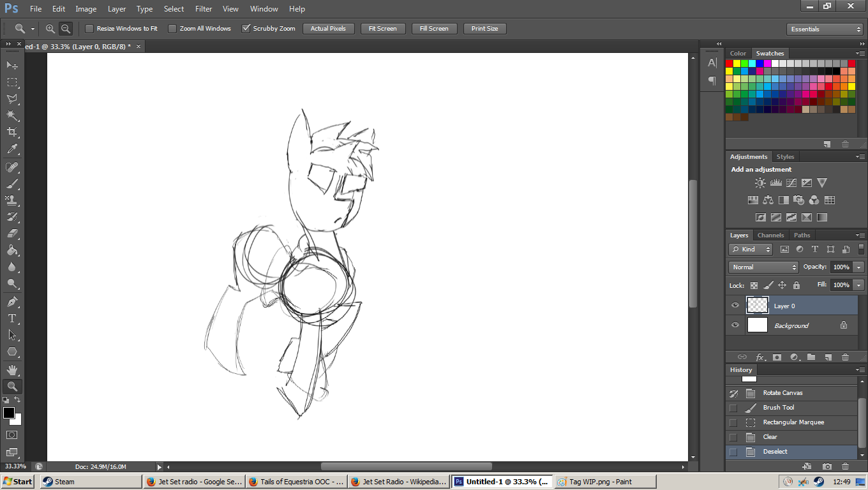The width and height of the screenshot is (868, 490).
Task: Open the layer Opacity slider dropdown
Action: coord(859,267)
